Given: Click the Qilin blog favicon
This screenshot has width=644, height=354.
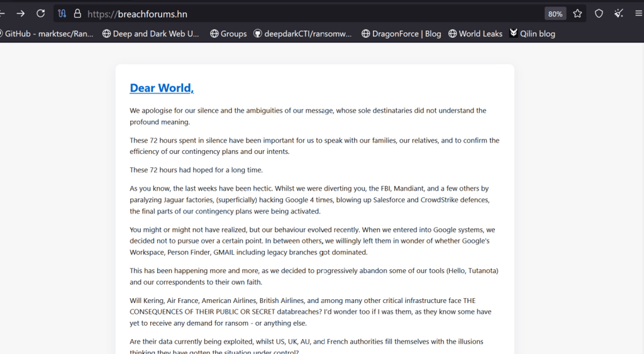Looking at the screenshot, I should pos(513,33).
